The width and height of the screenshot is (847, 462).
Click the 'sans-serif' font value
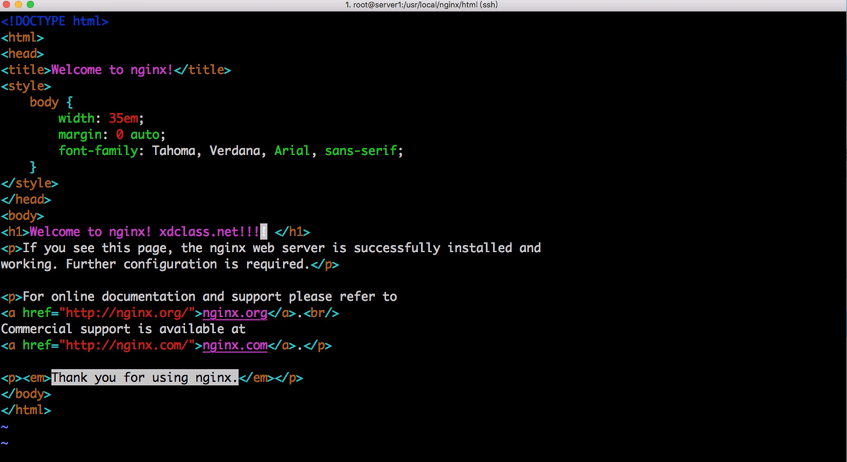pos(360,151)
